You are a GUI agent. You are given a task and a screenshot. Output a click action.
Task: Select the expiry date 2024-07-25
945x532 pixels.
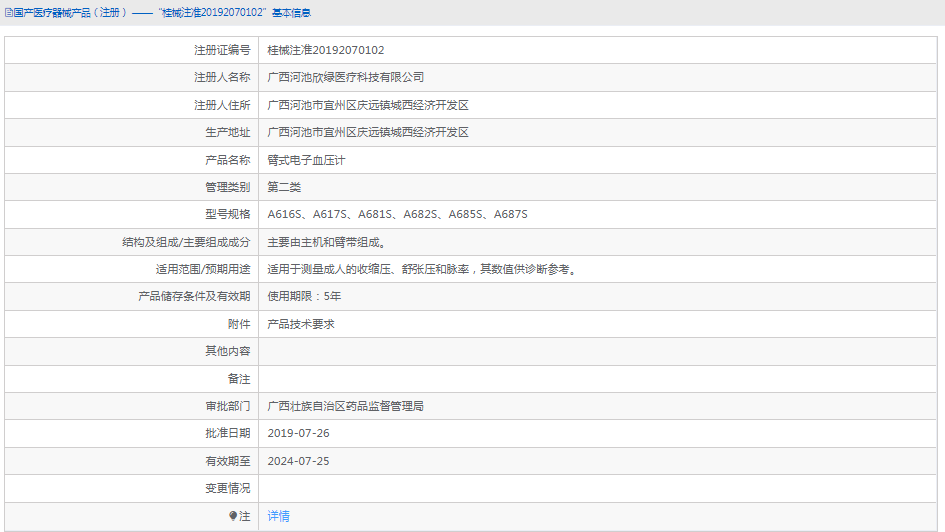click(x=298, y=462)
